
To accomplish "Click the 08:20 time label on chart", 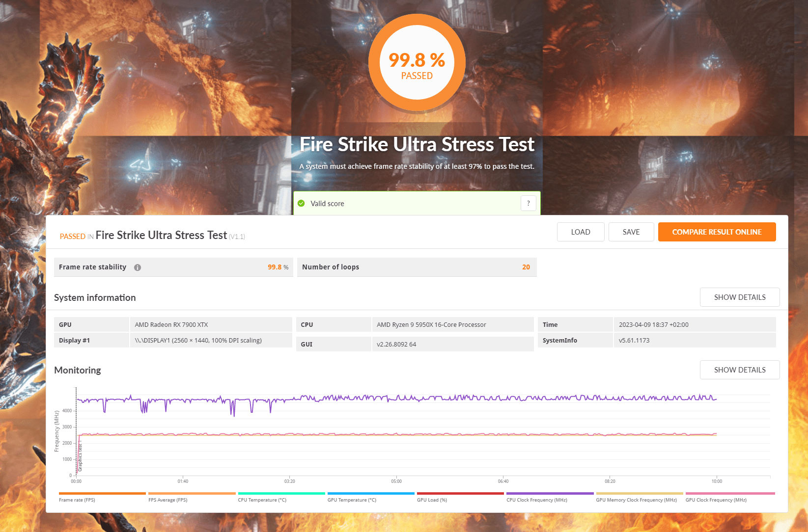I will [610, 481].
